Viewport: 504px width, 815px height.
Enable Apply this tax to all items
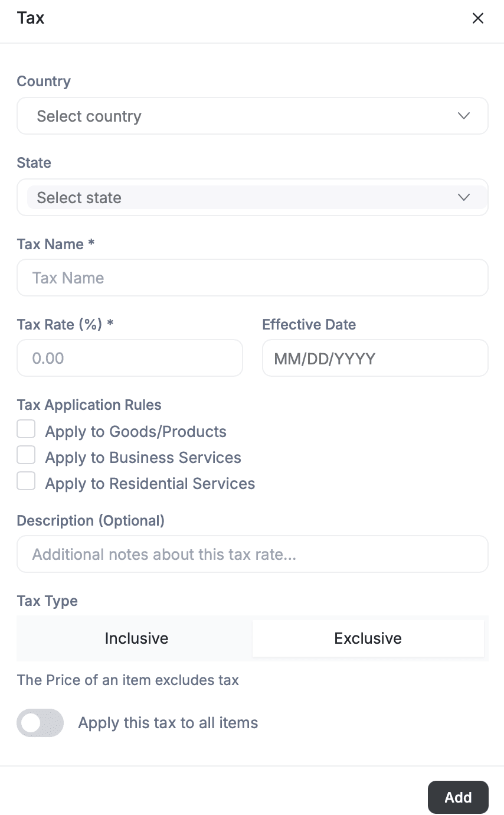(40, 723)
